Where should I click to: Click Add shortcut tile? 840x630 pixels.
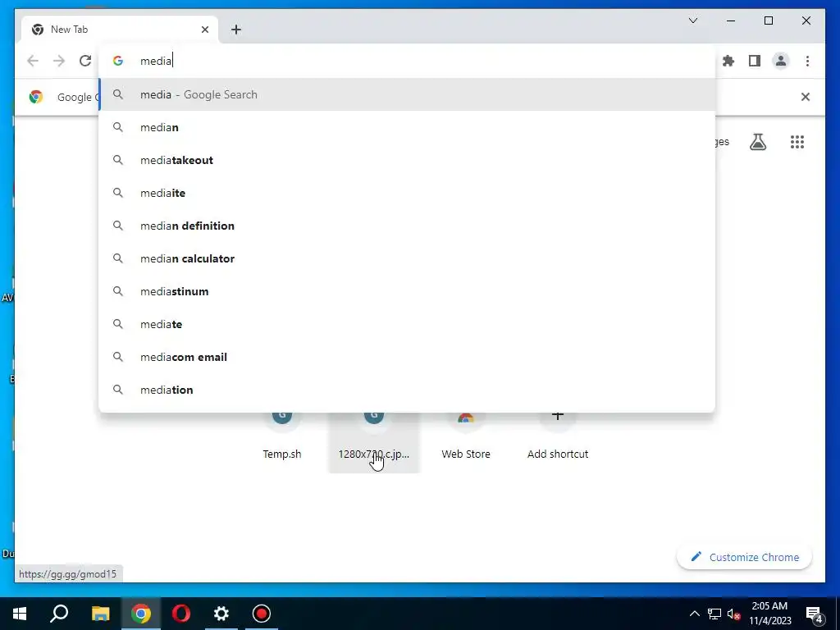[558, 442]
